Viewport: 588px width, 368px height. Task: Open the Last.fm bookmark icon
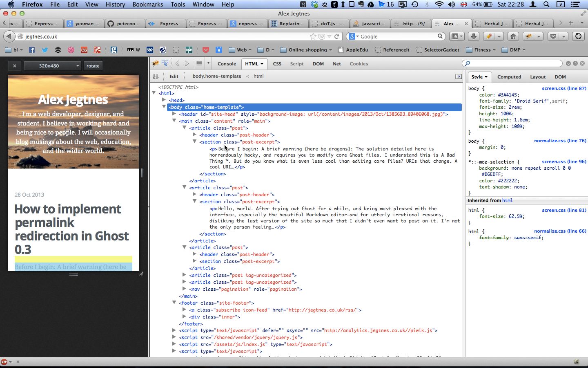click(84, 50)
